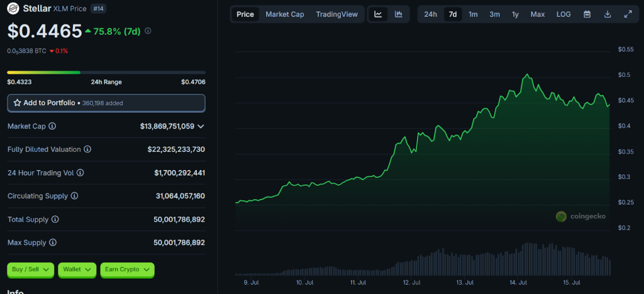This screenshot has height=294, width=644.
Task: Click trading volume $1,700,292,441
Action: point(179,172)
